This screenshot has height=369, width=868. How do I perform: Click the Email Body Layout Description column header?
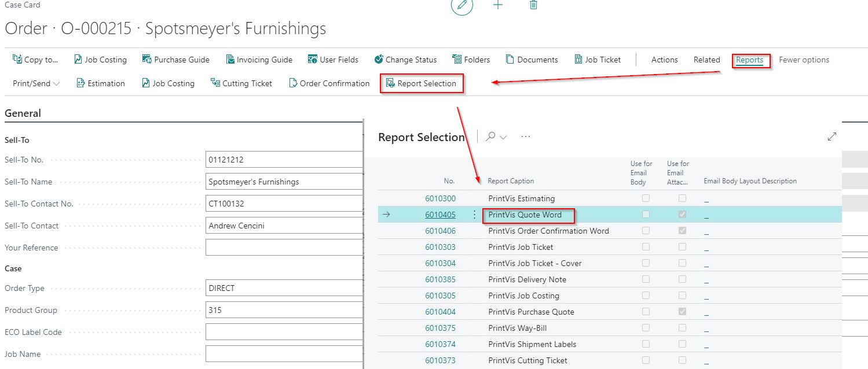(x=750, y=181)
